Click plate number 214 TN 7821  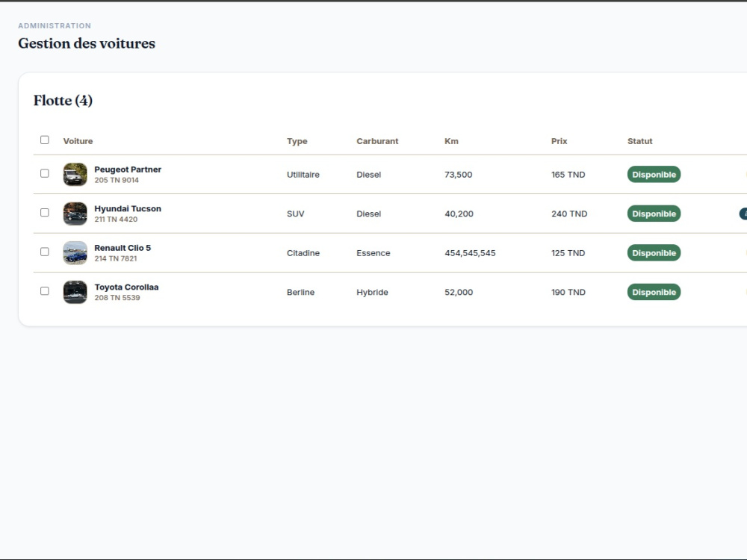pos(116,258)
